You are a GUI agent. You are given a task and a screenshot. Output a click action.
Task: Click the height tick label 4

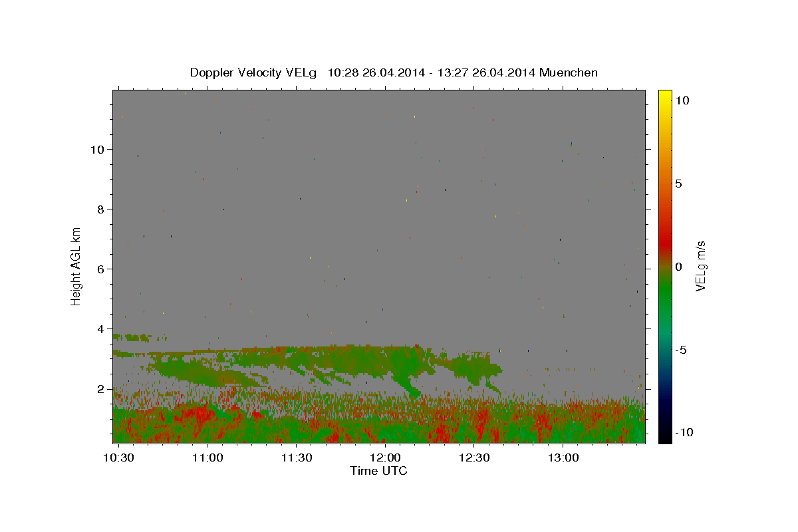click(x=102, y=329)
